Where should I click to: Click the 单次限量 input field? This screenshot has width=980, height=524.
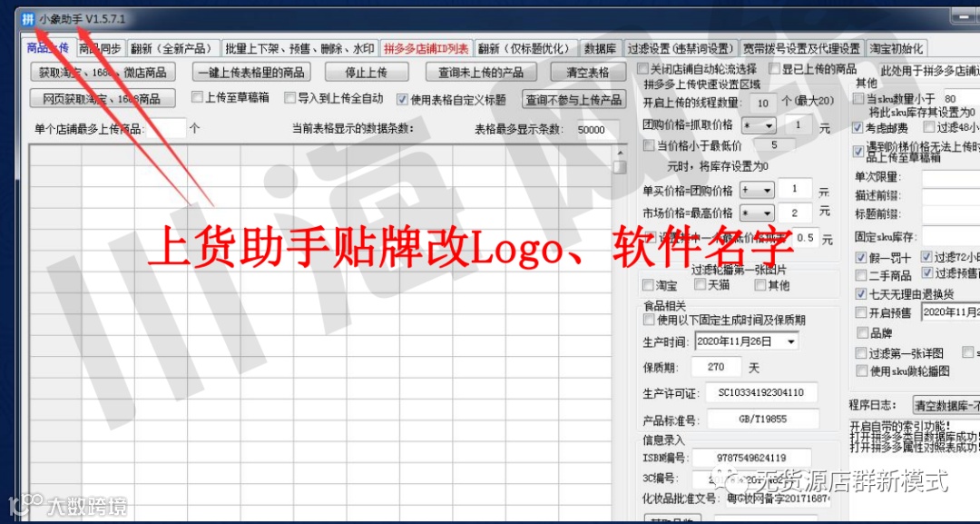[951, 177]
